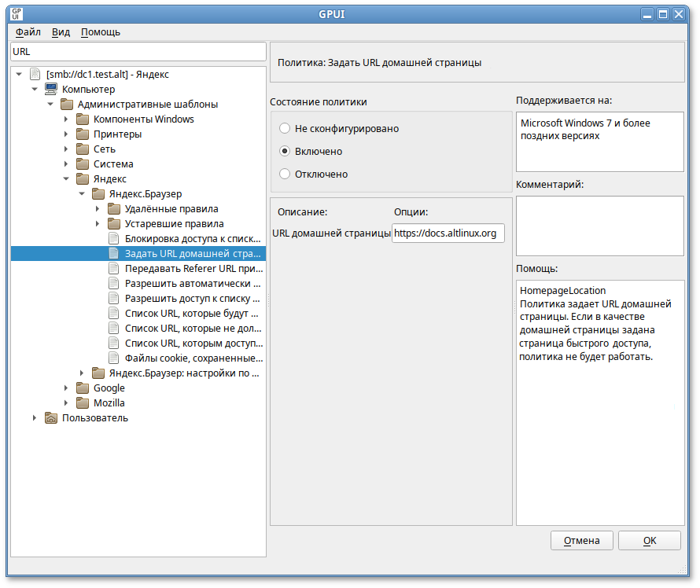Click the folder icon next to Принтеры
This screenshot has width=700, height=588.
[83, 134]
